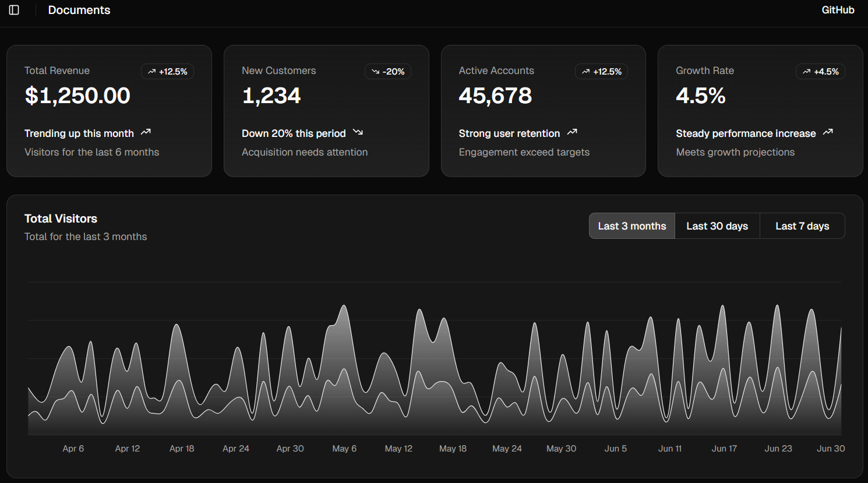
Task: Click the Growth Rate +4.5% badge
Action: coord(820,72)
